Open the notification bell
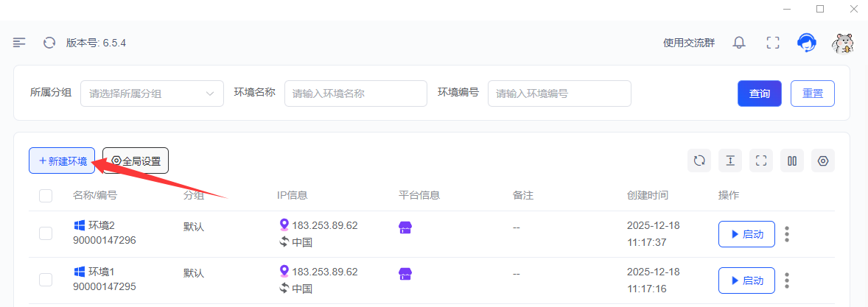The width and height of the screenshot is (868, 307). pos(738,43)
